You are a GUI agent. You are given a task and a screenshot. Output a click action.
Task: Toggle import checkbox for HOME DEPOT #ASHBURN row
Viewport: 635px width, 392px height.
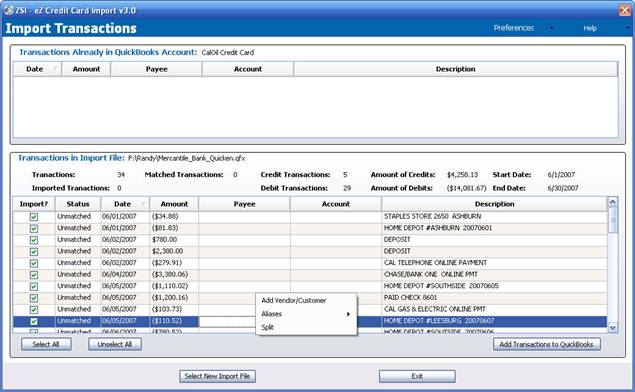pos(34,228)
